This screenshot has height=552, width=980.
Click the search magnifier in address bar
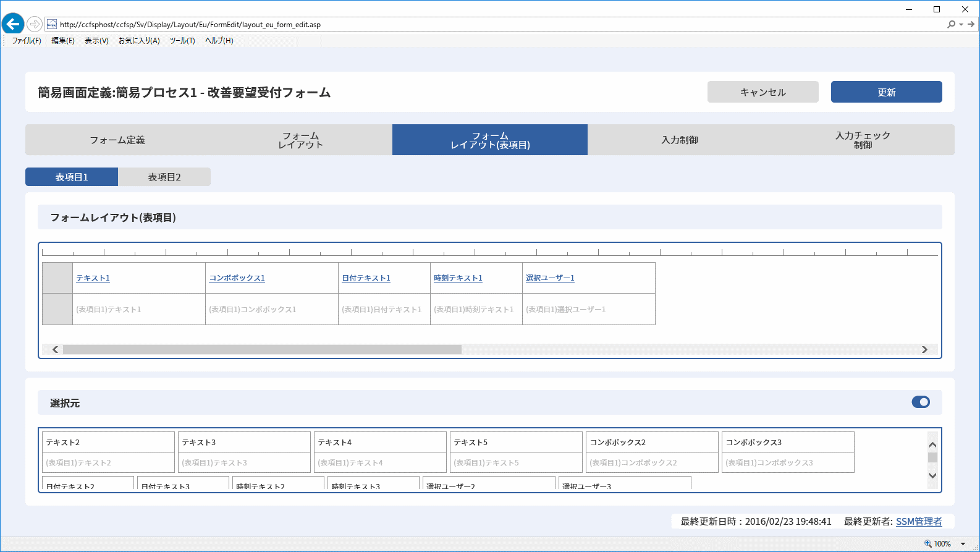[951, 24]
